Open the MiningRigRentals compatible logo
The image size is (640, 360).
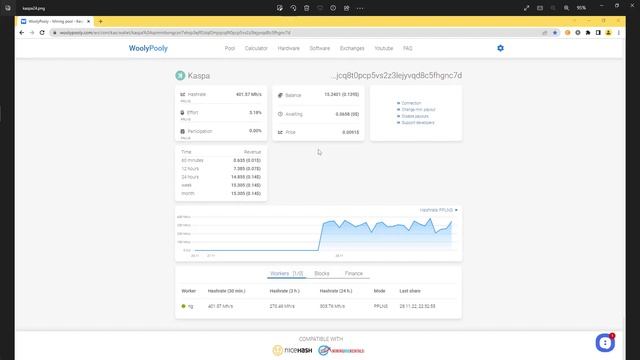pyautogui.click(x=341, y=350)
